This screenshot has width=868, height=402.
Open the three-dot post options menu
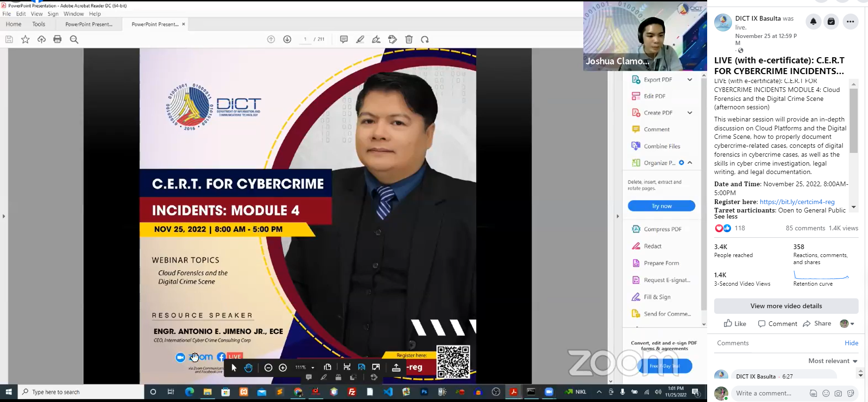click(x=850, y=22)
